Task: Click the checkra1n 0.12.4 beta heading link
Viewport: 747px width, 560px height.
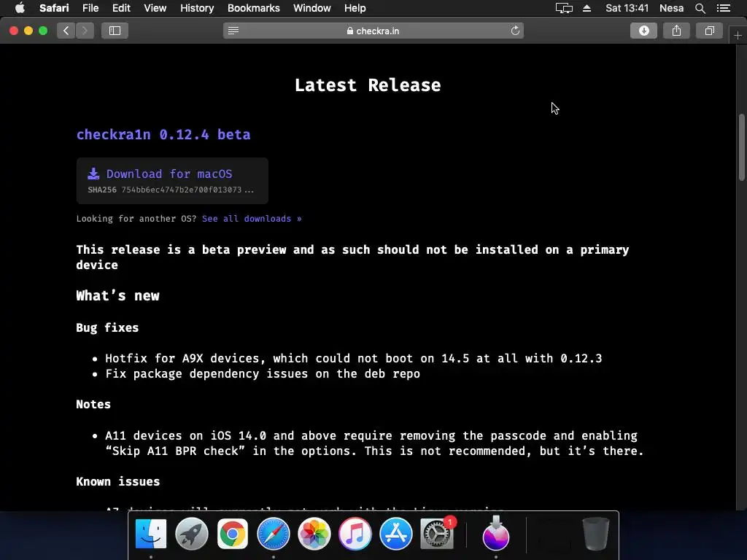Action: pyautogui.click(x=163, y=134)
